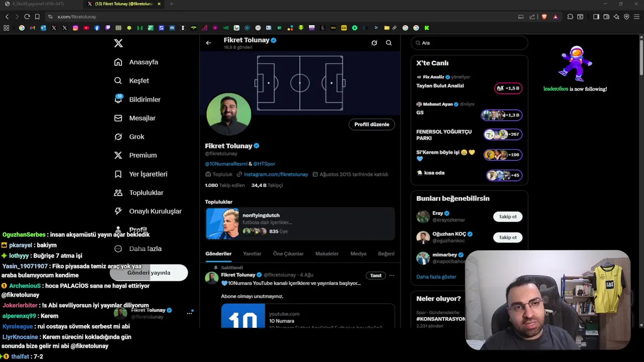Click the share page icon in address bar

532,17
